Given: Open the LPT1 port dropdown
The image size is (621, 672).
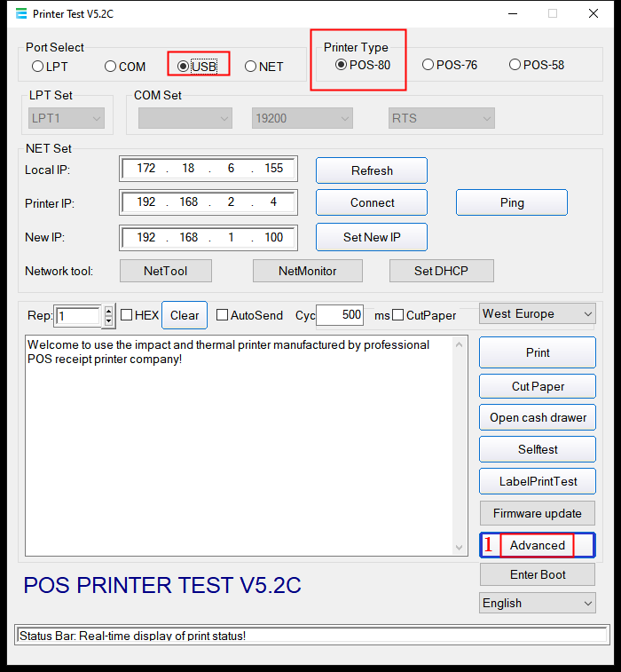Looking at the screenshot, I should tap(67, 118).
